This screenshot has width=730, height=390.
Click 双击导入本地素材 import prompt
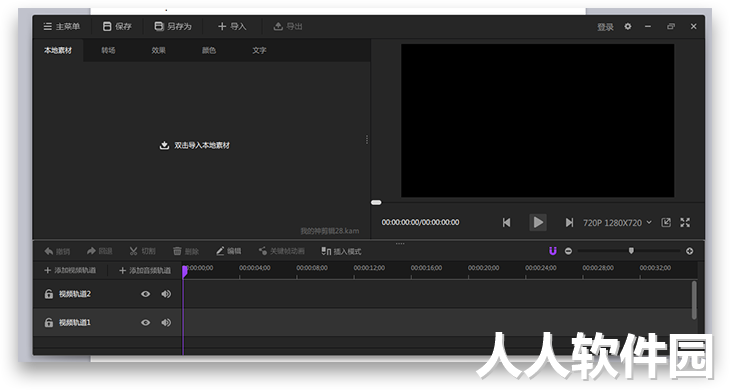(195, 145)
